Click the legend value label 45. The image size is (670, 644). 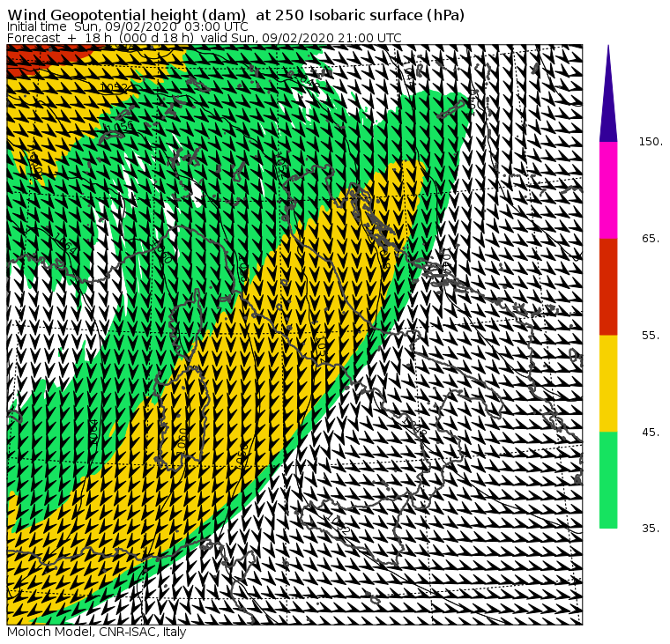point(651,433)
